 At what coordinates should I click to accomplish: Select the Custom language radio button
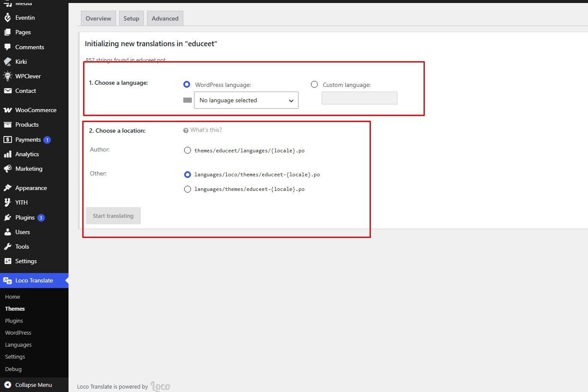pyautogui.click(x=314, y=84)
